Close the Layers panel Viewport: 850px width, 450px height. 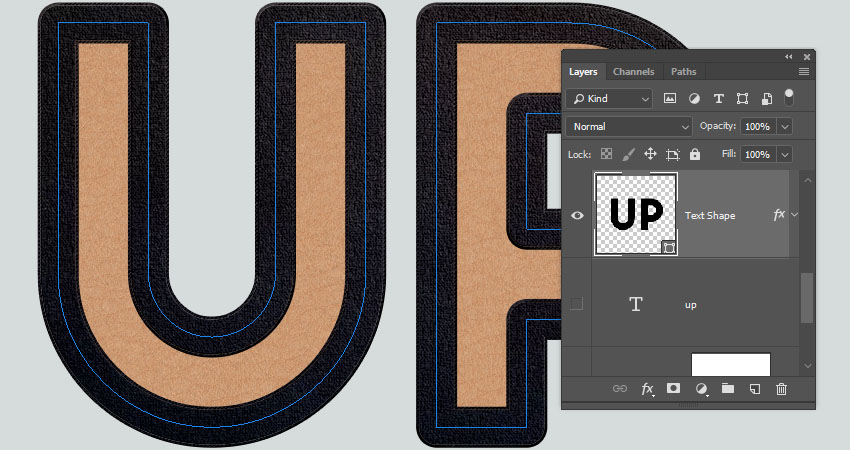point(807,56)
